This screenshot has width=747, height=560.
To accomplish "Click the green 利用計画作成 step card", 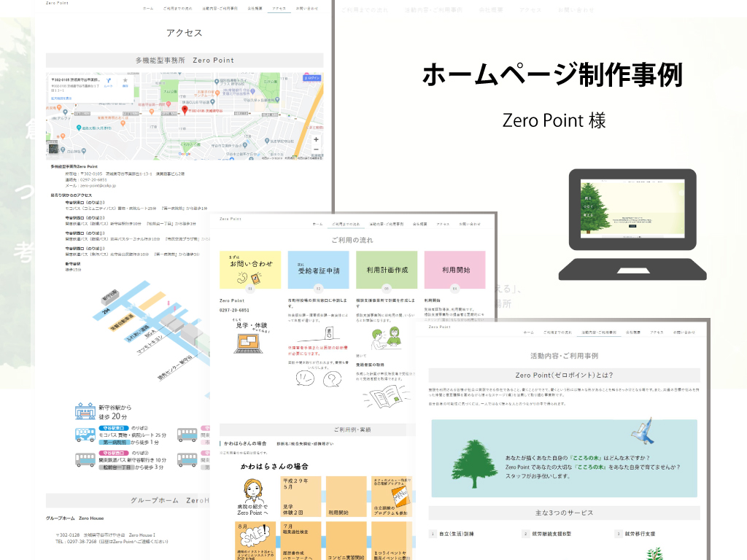I will tap(387, 268).
